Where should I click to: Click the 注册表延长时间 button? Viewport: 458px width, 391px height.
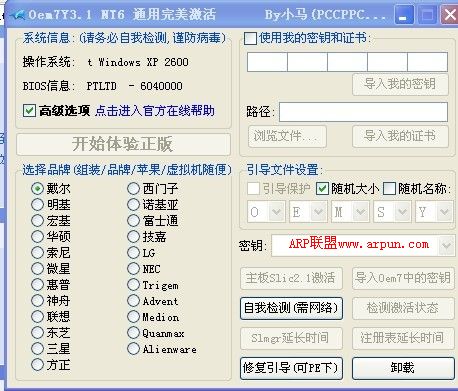click(403, 338)
